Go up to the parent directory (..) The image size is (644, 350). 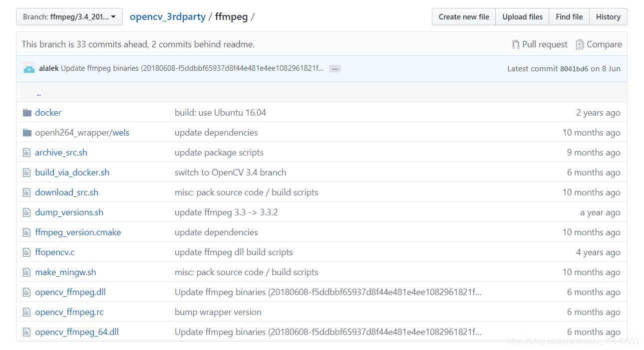[38, 93]
